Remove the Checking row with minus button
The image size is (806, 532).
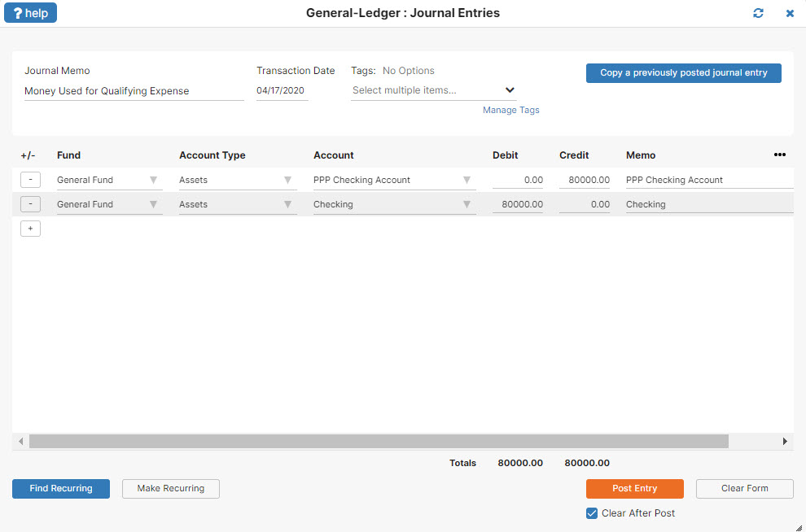30,204
